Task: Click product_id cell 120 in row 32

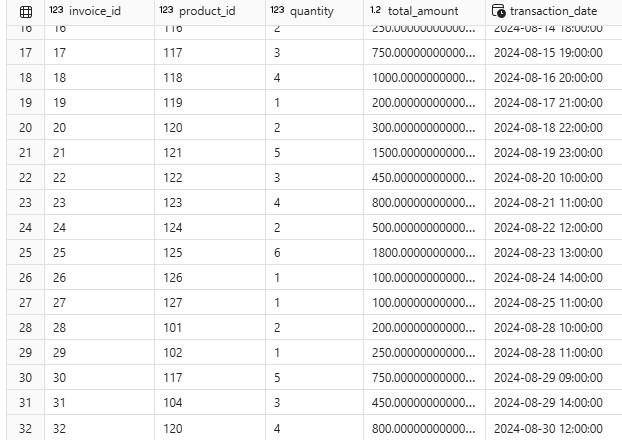Action: tap(210, 428)
